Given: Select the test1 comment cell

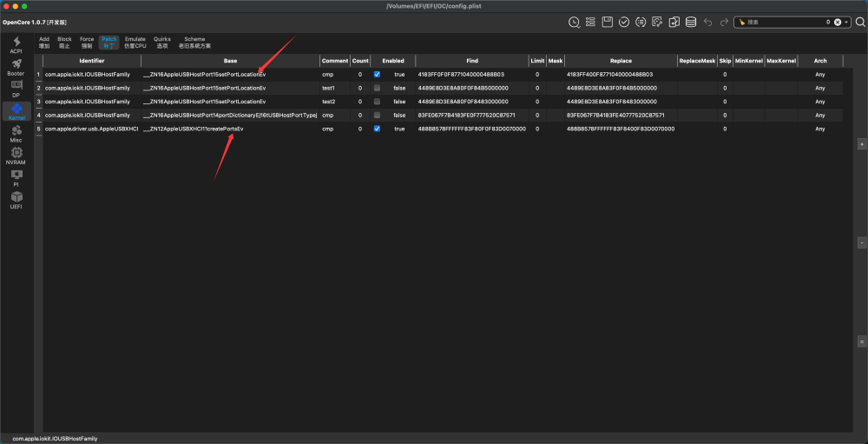Looking at the screenshot, I should point(335,88).
